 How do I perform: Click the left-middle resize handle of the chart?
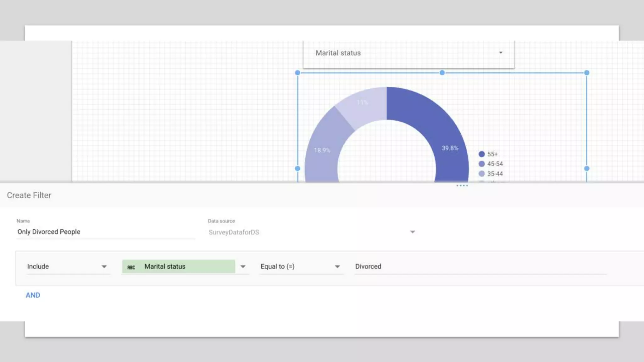tap(297, 168)
